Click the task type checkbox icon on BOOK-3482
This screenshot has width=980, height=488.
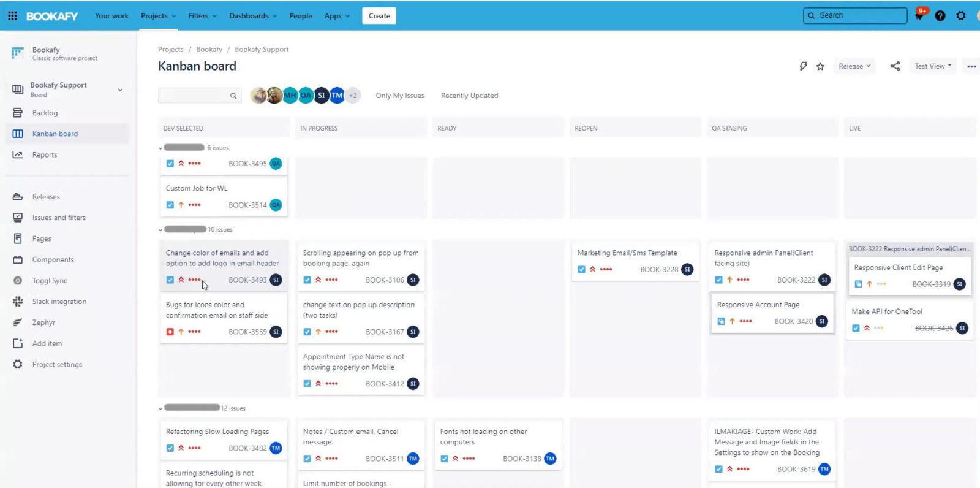click(170, 448)
